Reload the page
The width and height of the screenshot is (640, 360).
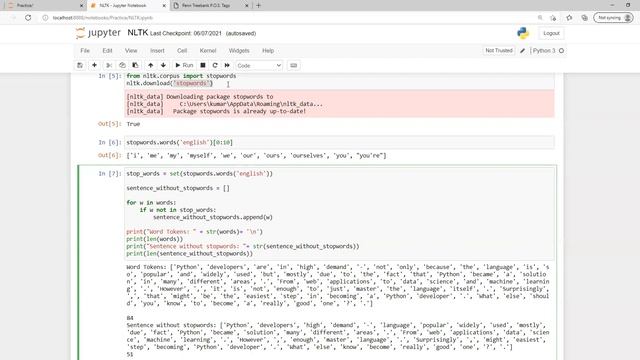28,18
